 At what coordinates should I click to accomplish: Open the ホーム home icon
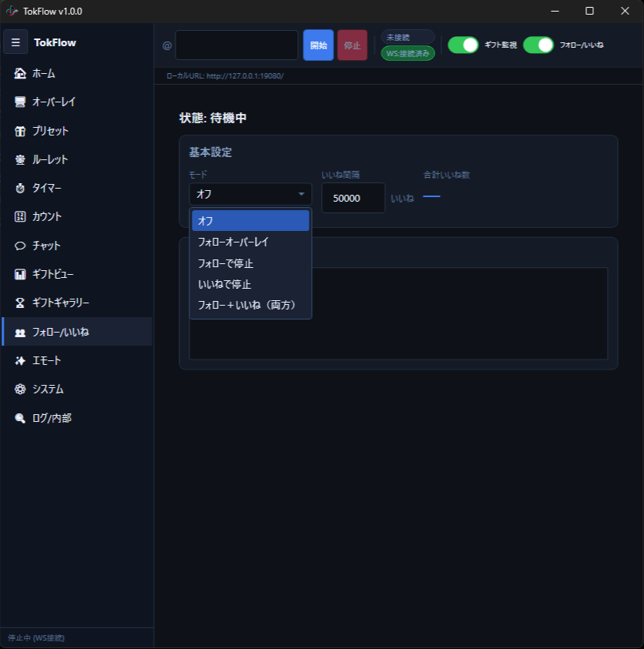pyautogui.click(x=20, y=73)
